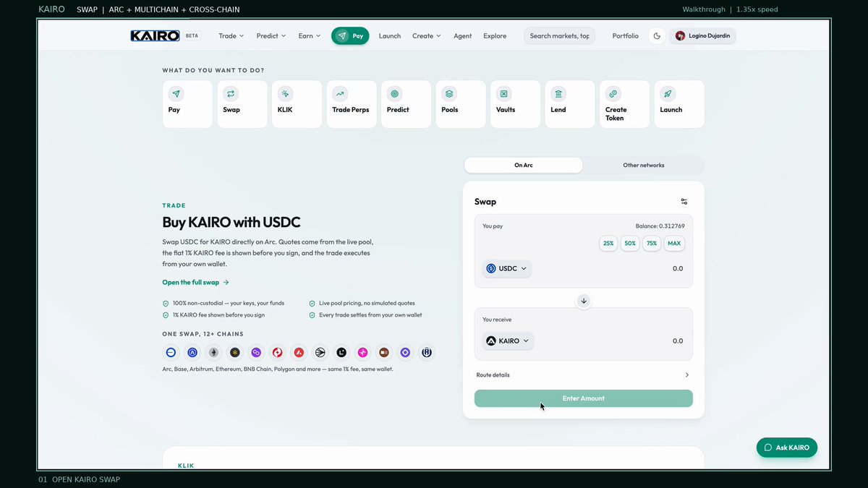
Task: Go to the Launch nav item
Action: click(x=390, y=35)
